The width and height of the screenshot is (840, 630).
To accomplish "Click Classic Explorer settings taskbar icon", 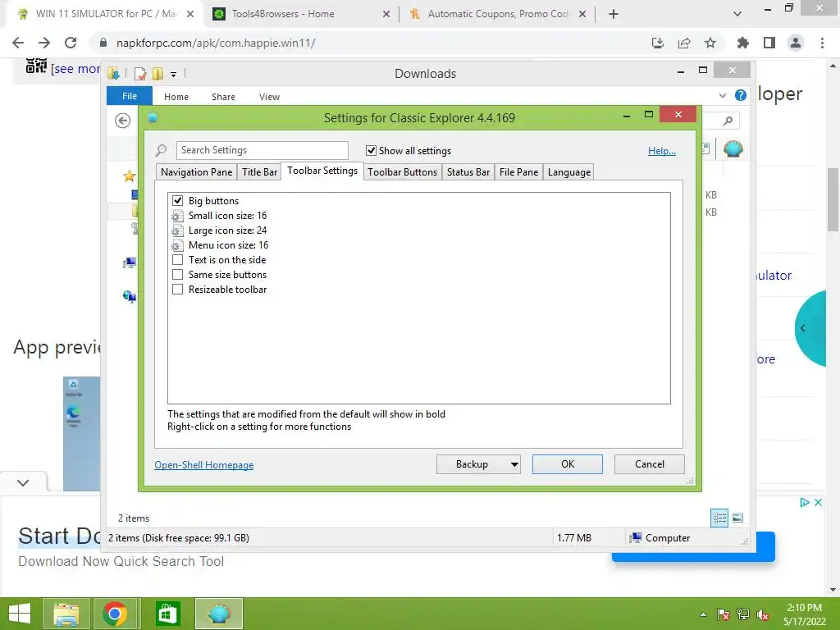I will [x=219, y=614].
